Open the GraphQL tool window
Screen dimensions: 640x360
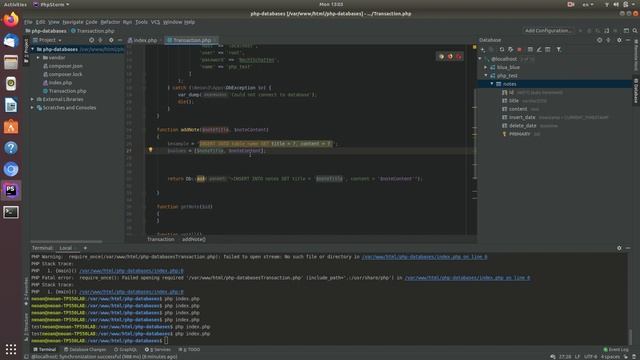(125, 349)
